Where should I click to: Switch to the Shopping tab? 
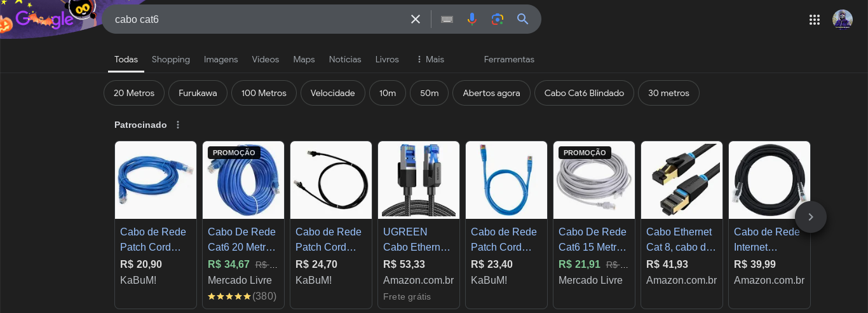(171, 59)
